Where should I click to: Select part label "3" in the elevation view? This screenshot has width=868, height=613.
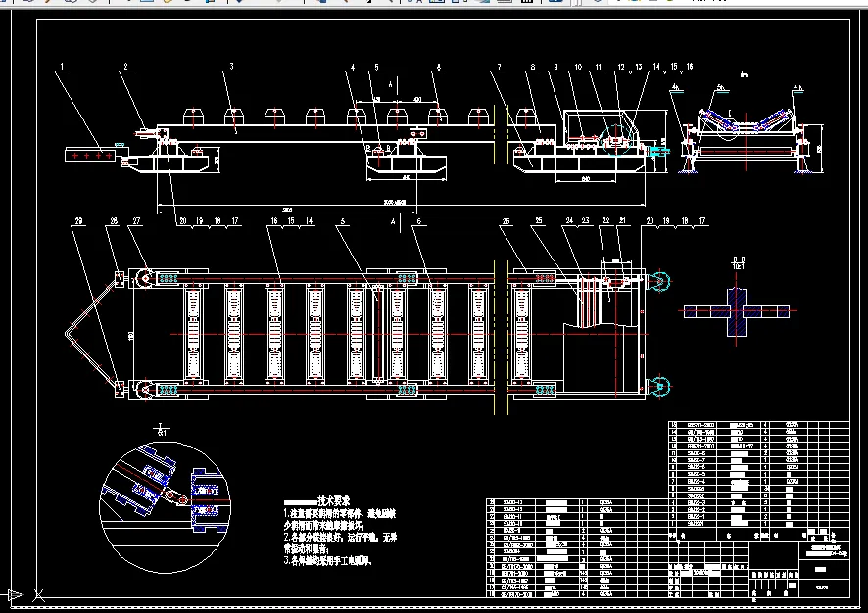click(x=231, y=67)
